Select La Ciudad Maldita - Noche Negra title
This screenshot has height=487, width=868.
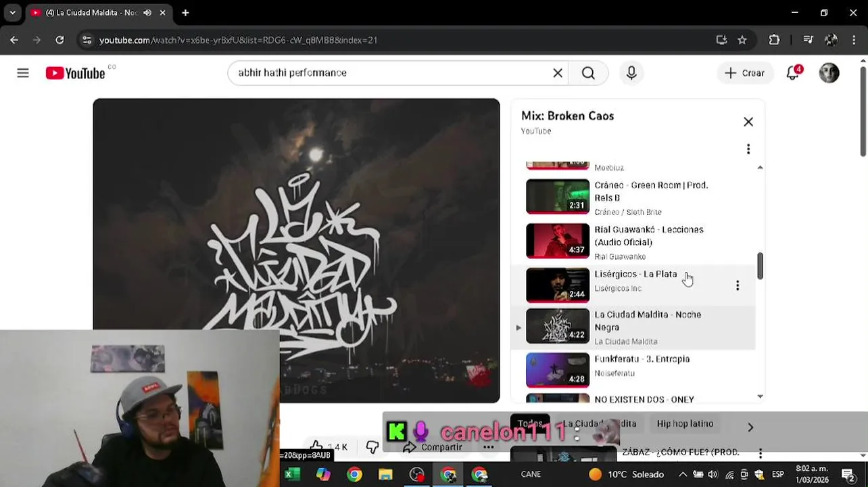[x=648, y=321]
